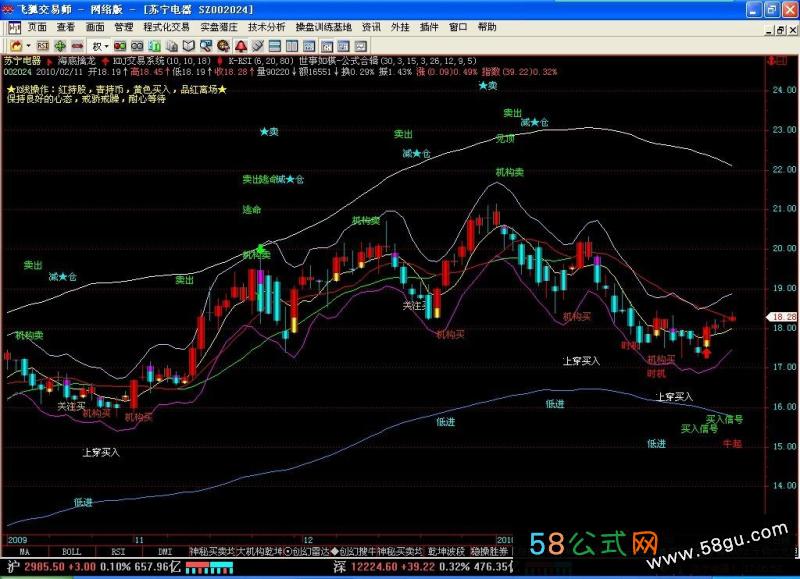
Task: Click the green info panel toolbar icon
Action: pos(155,46)
